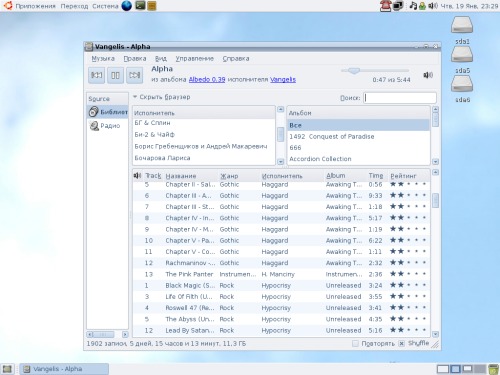Click the search input field
Viewport: 500px width, 375px height.
(x=400, y=98)
